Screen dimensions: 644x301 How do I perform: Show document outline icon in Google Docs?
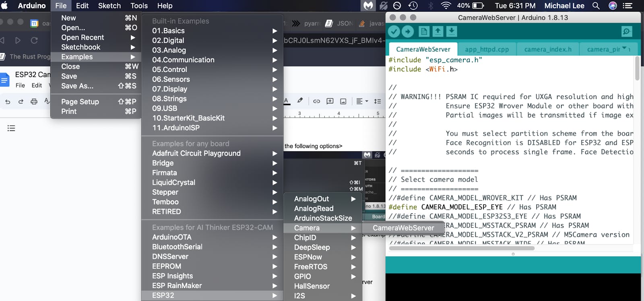pos(11,128)
